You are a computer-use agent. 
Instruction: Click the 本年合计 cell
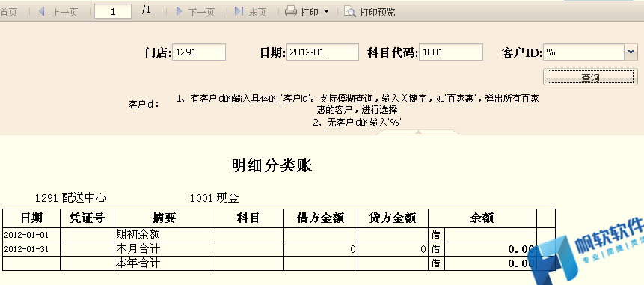165,263
